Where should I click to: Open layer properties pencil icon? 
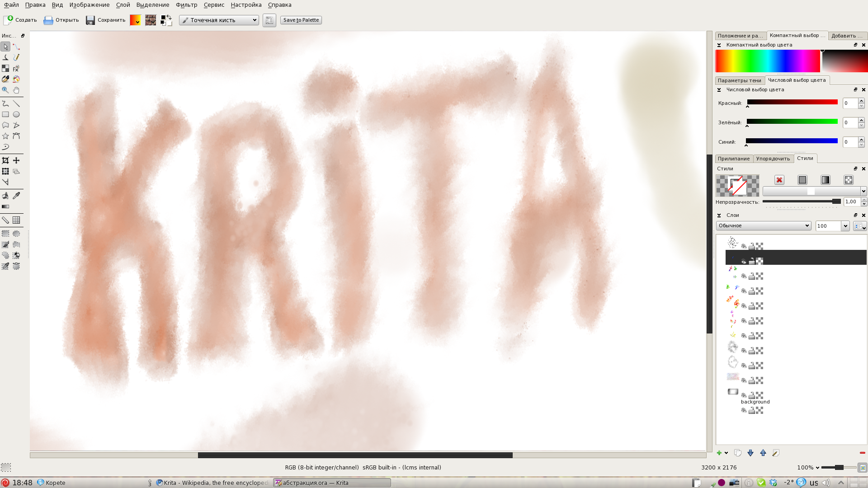click(776, 453)
